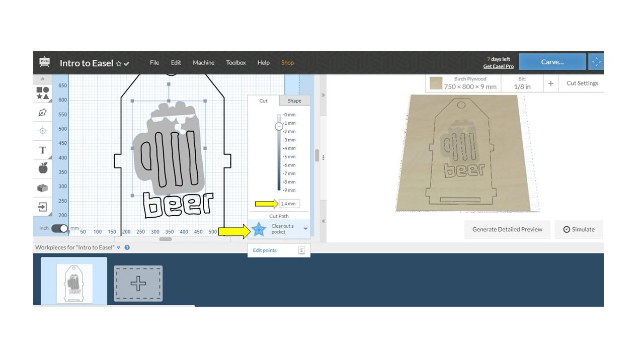Screen dimensions: 644x362
Task: Open the Apps brick tool
Action: [43, 188]
